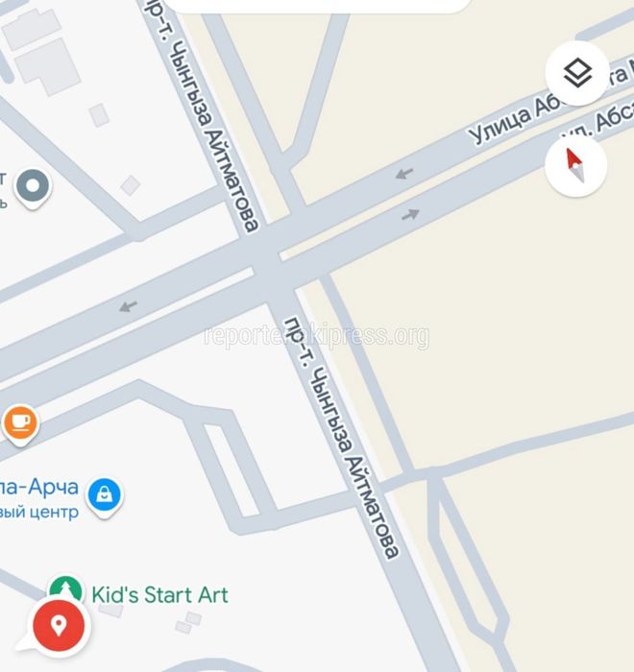Viewport: 634px width, 672px height.
Task: Open the Kid's Start Art place label
Action: pyautogui.click(x=159, y=595)
